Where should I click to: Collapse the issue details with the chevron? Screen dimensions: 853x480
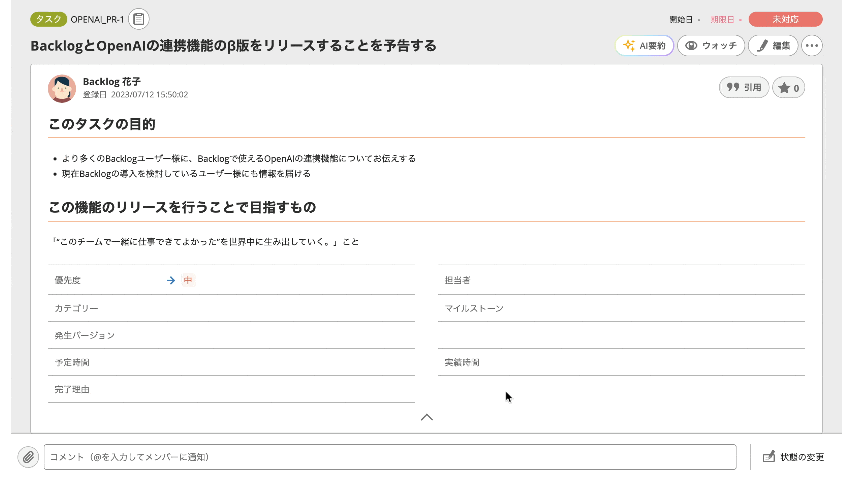pyautogui.click(x=427, y=417)
